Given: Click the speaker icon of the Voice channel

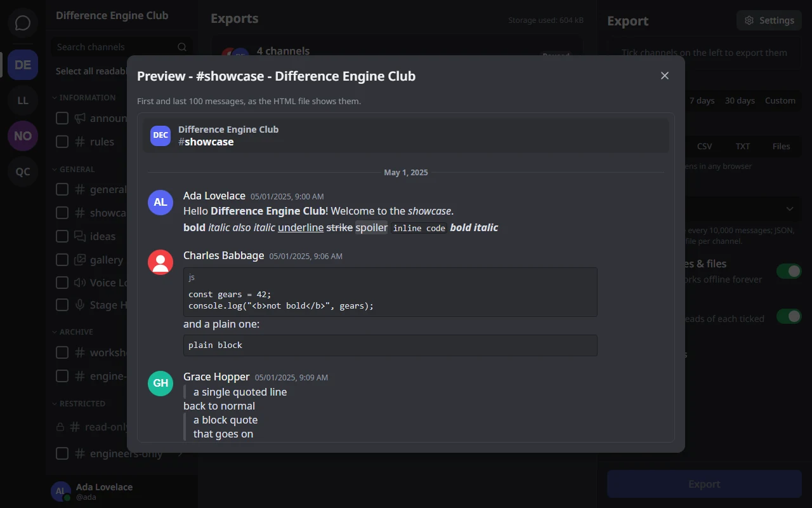Looking at the screenshot, I should click(80, 283).
